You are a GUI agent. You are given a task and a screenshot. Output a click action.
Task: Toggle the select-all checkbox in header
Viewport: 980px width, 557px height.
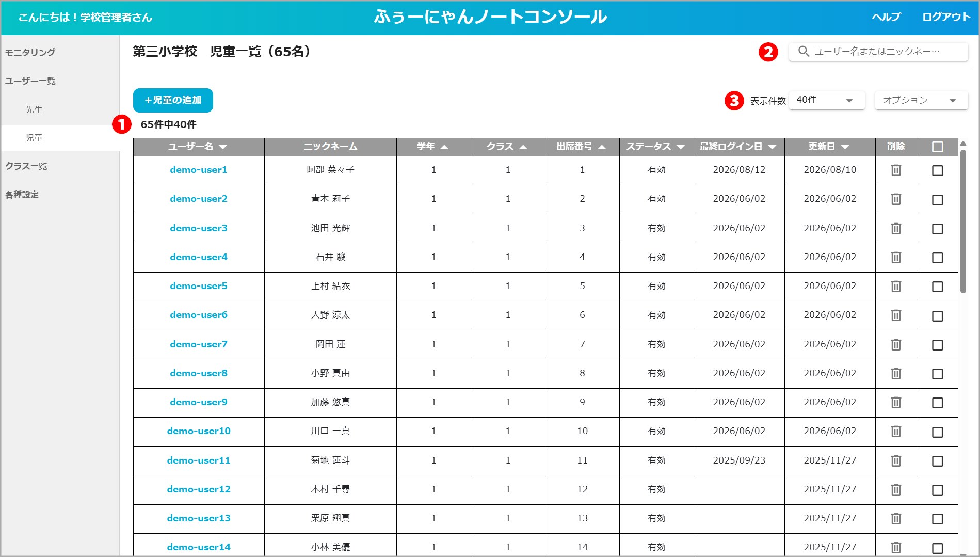(x=938, y=147)
